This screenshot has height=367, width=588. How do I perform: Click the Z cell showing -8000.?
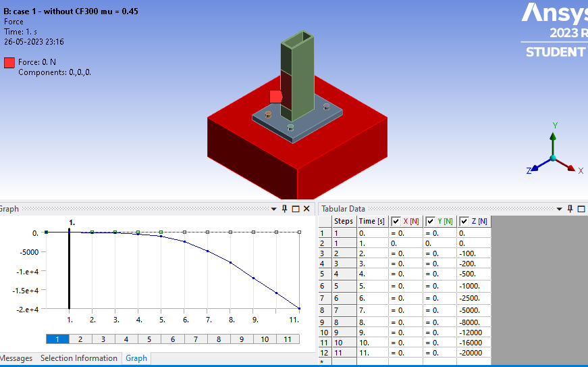(x=474, y=322)
